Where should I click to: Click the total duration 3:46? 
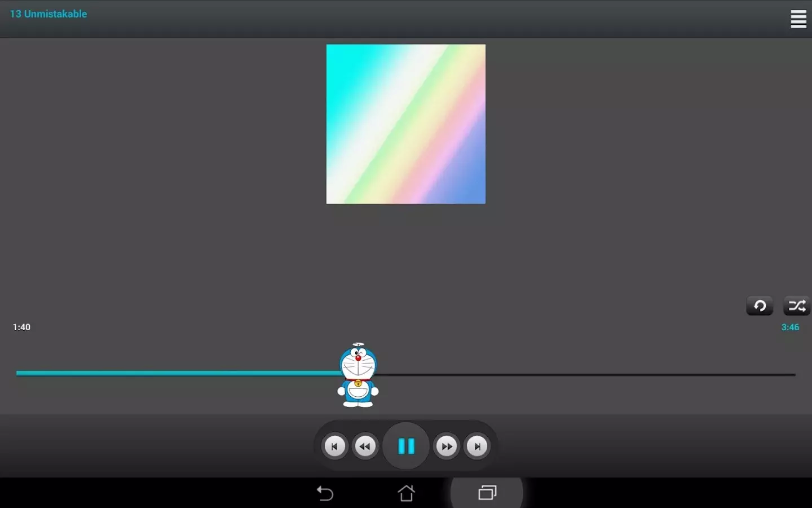(790, 327)
